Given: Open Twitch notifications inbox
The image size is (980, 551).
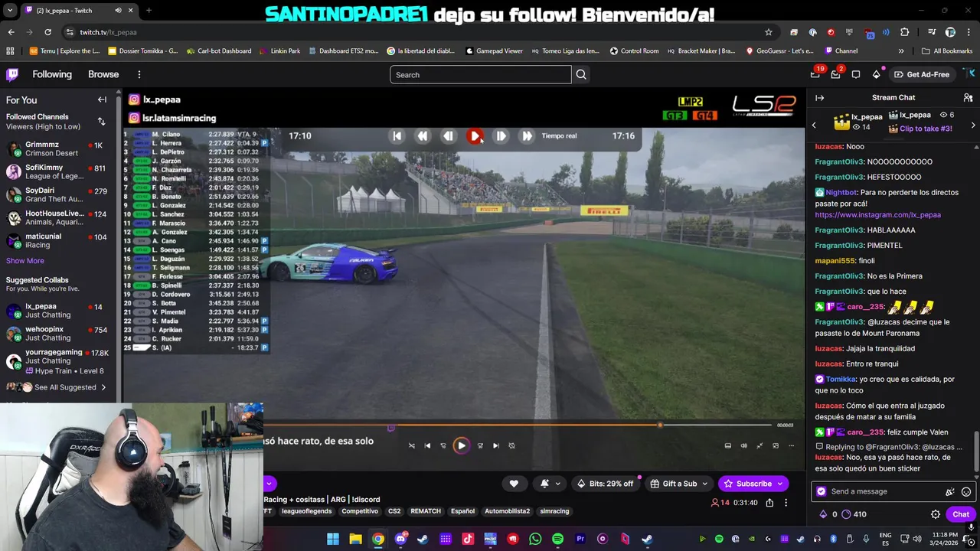Looking at the screenshot, I should coord(835,74).
